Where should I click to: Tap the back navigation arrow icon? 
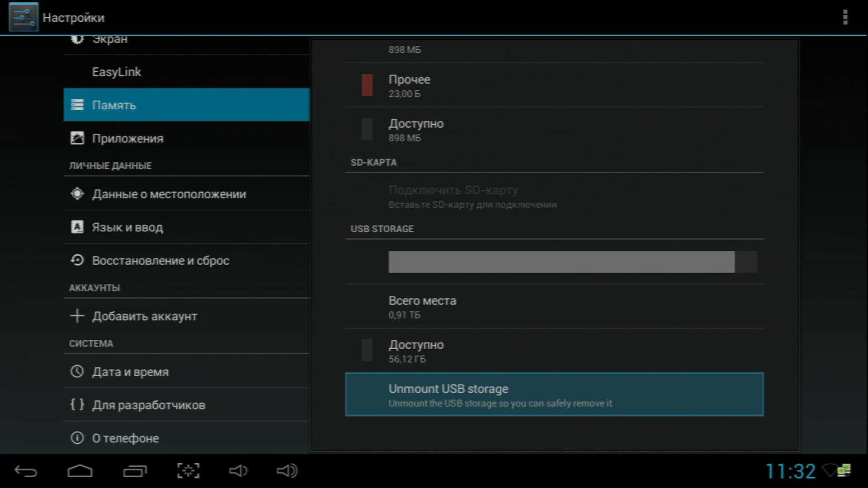[x=26, y=471]
